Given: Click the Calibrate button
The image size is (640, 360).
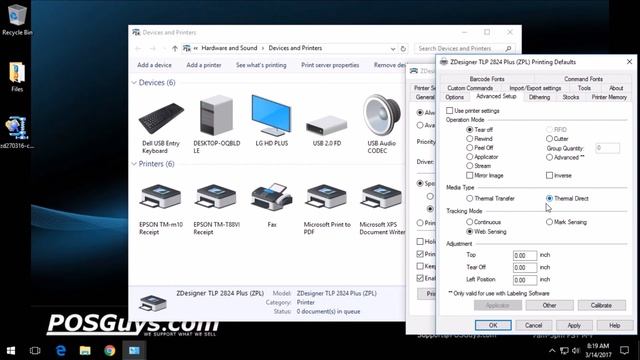Looking at the screenshot, I should click(601, 305).
